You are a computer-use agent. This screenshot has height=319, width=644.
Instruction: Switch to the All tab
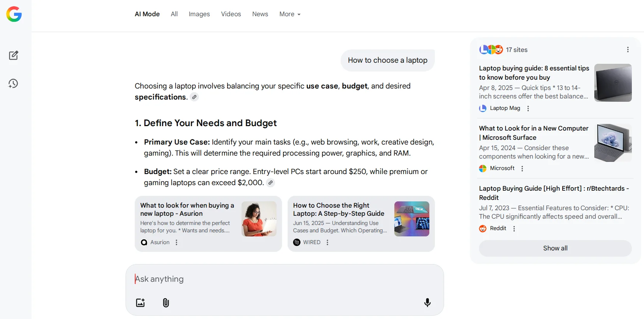(x=174, y=14)
